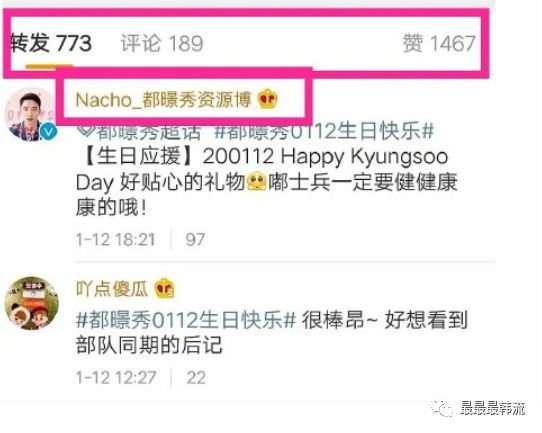Switch to the 转发 773 tab

51,44
